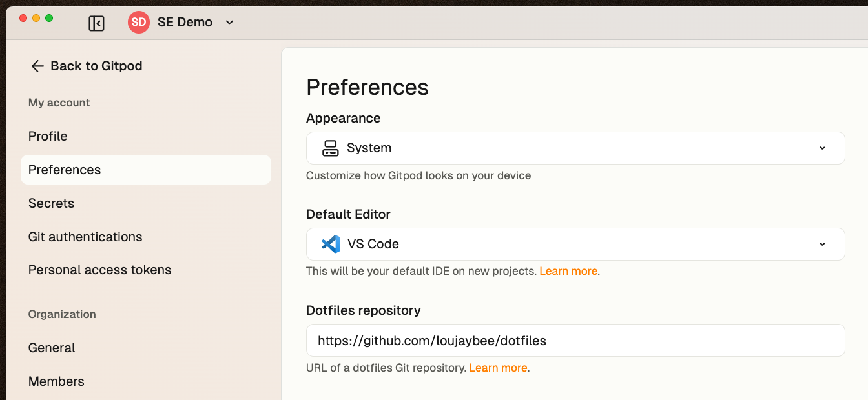Click 'This will be your default IDE' text
Screen dimensions: 868x400
[421, 271]
